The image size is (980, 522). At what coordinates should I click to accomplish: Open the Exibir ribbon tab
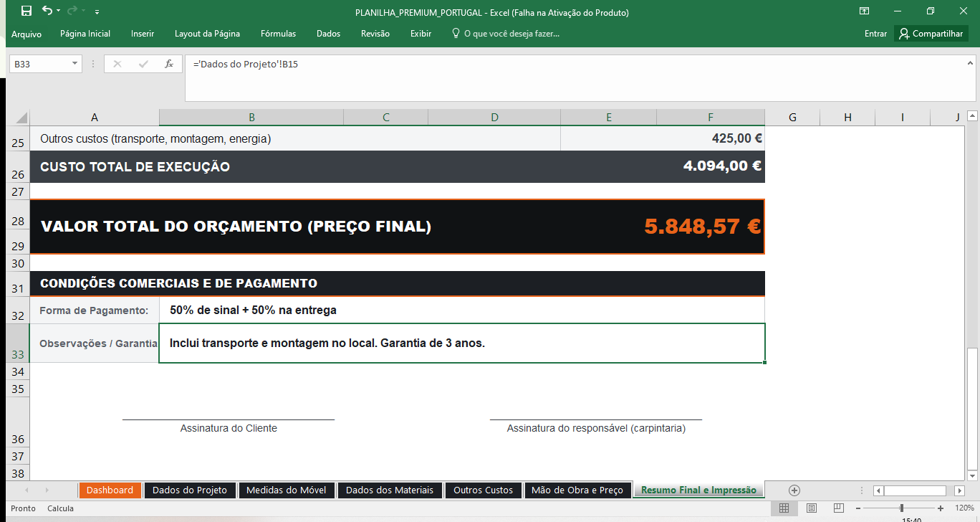(x=421, y=34)
